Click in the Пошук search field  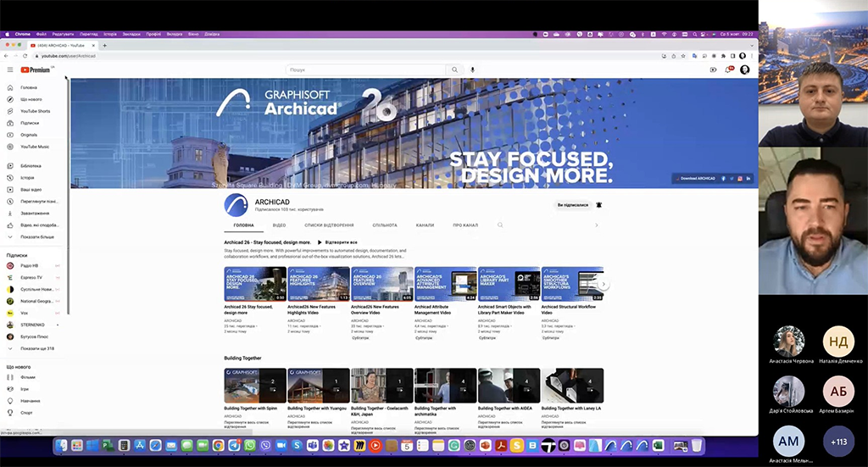tap(366, 69)
